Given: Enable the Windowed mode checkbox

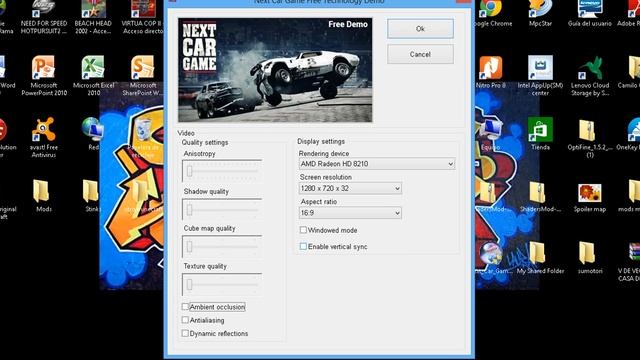Looking at the screenshot, I should pyautogui.click(x=303, y=230).
